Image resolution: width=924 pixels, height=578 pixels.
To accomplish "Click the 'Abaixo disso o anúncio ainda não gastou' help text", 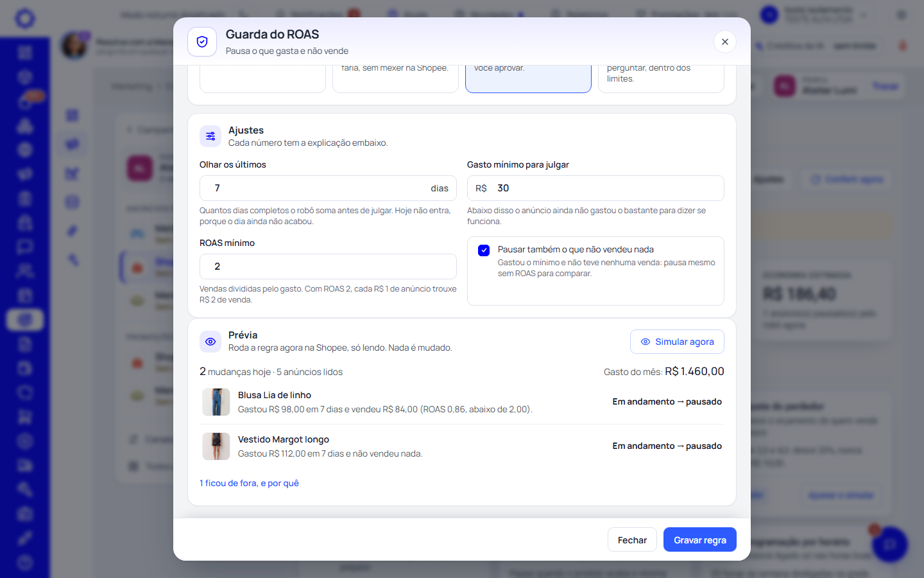I will click(586, 216).
